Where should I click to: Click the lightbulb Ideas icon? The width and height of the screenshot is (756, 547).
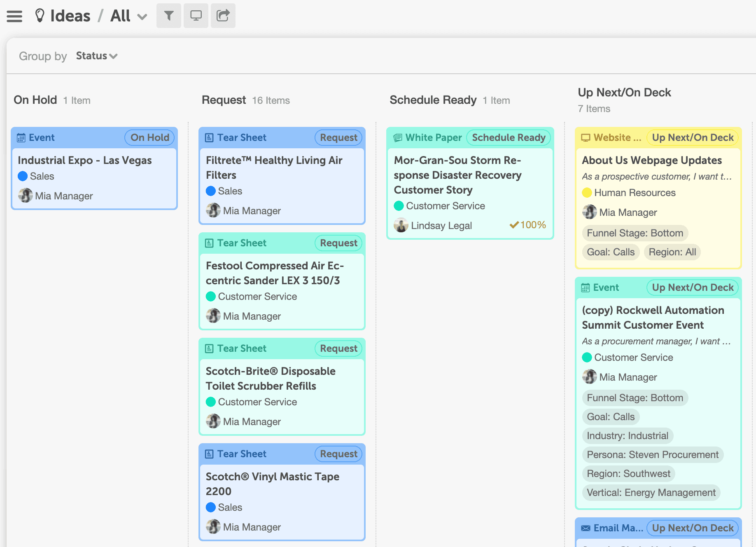tap(40, 16)
